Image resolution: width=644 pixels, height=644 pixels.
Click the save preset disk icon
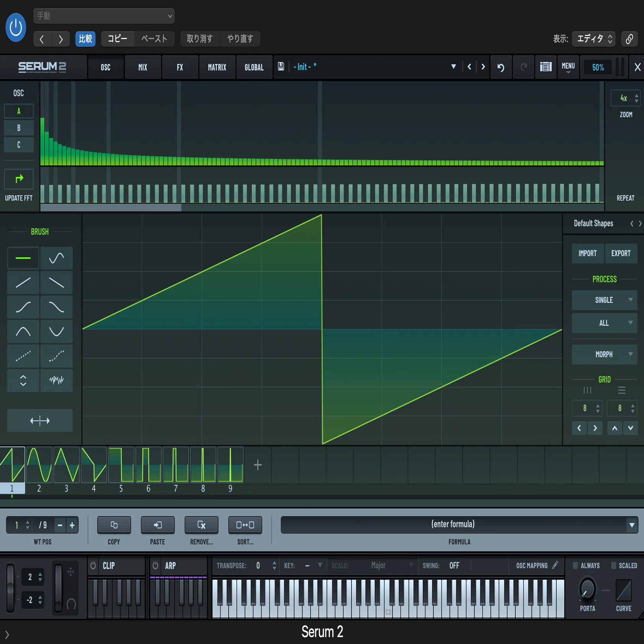click(281, 67)
